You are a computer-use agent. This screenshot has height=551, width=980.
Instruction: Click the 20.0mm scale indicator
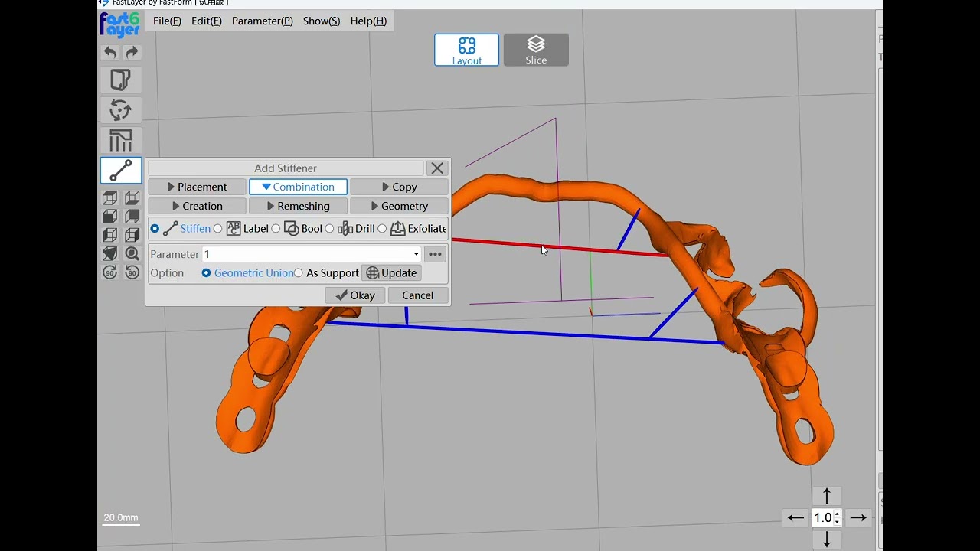121,518
